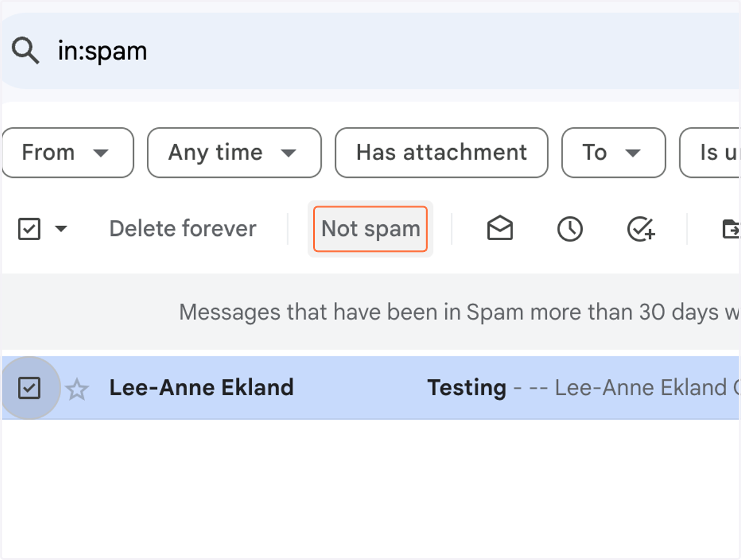Click the Move to folder icon

pos(732,229)
